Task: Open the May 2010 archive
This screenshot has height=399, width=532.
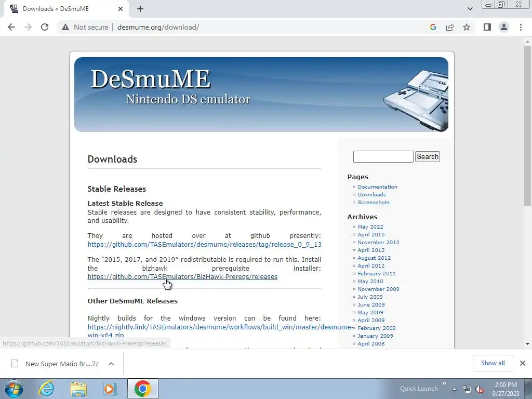Action: click(370, 282)
